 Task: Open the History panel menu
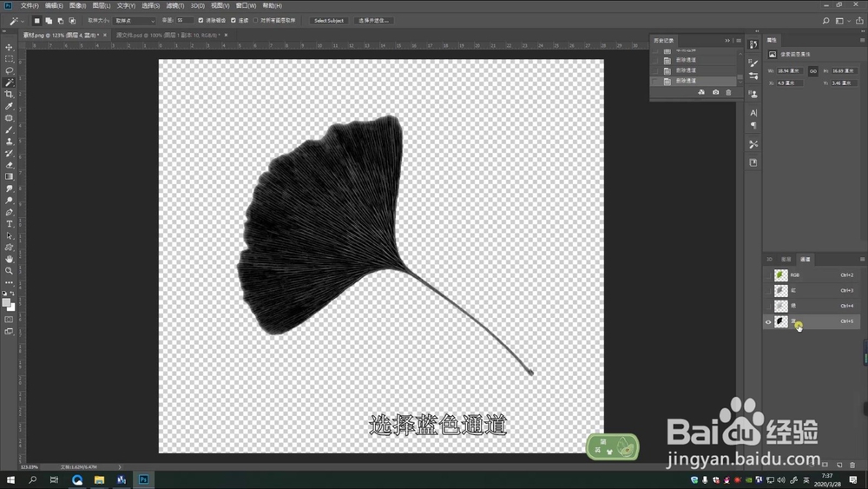pyautogui.click(x=739, y=41)
